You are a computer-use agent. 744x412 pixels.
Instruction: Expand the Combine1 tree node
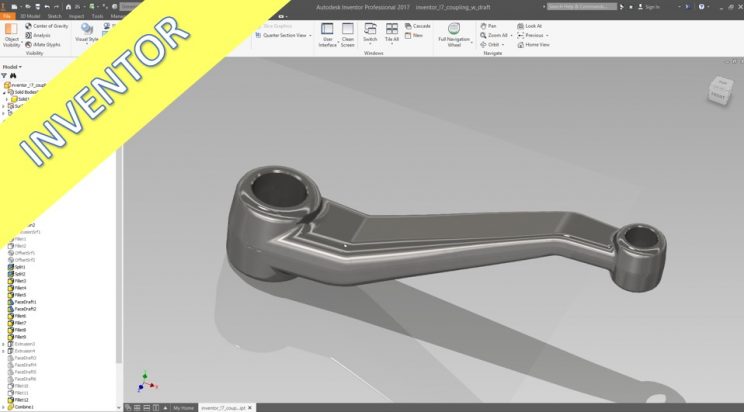(x=4, y=407)
